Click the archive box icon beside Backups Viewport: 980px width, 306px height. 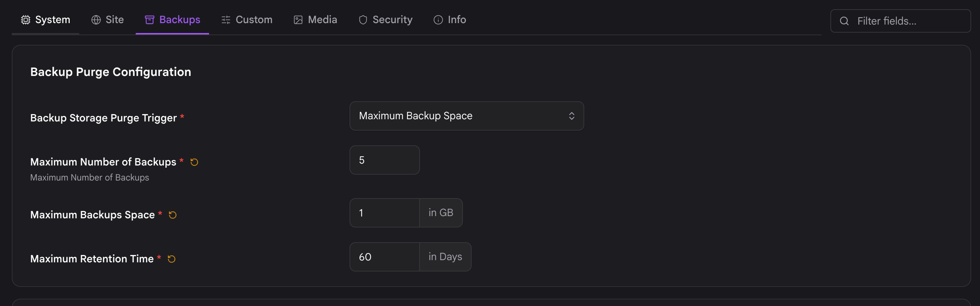click(150, 20)
